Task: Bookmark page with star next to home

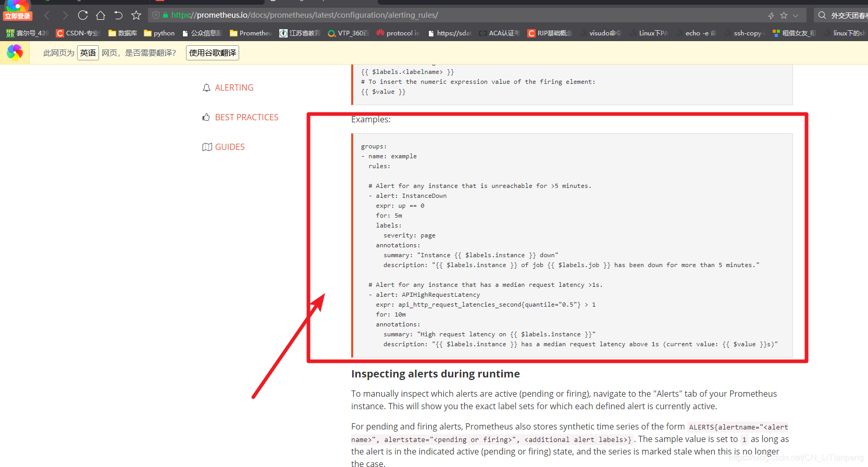Action: click(x=136, y=15)
